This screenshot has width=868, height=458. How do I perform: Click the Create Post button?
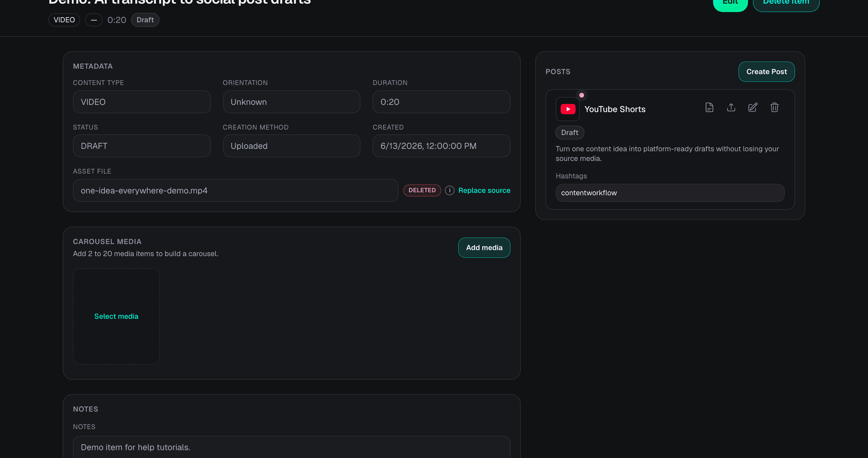tap(766, 72)
